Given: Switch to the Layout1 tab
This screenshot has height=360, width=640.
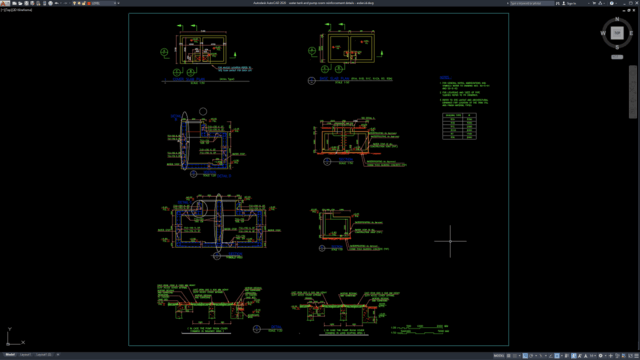Looking at the screenshot, I should coord(25,355).
